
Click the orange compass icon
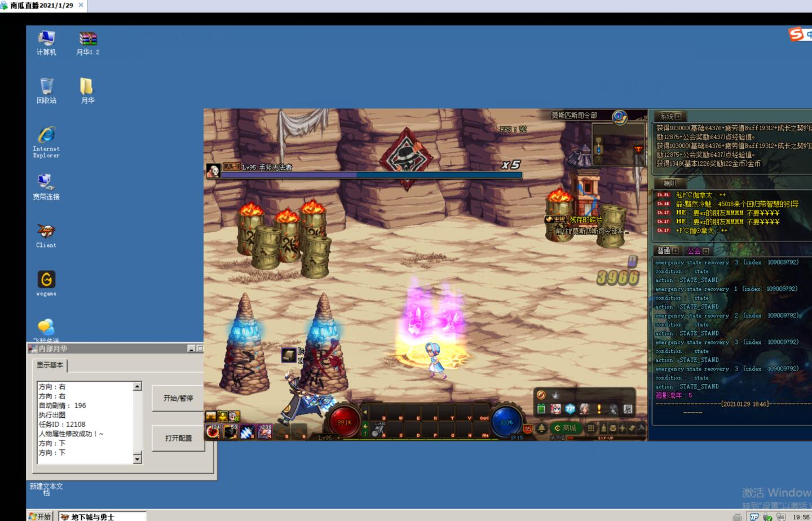pos(541,395)
